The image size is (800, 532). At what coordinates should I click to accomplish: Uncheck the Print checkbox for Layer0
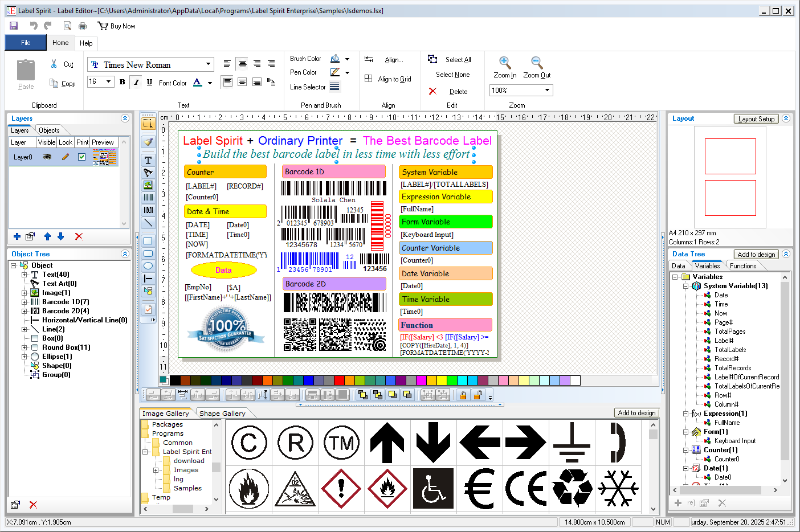[x=82, y=157]
